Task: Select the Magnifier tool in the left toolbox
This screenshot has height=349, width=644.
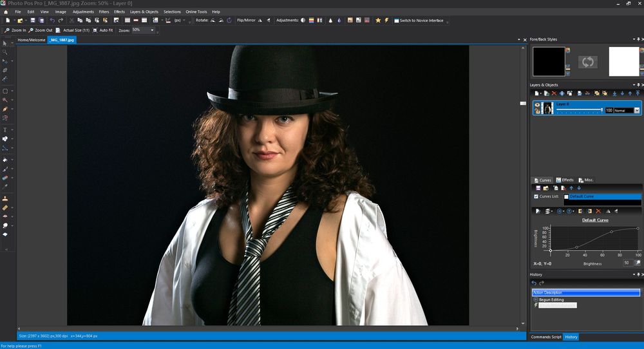Action: pos(5,52)
